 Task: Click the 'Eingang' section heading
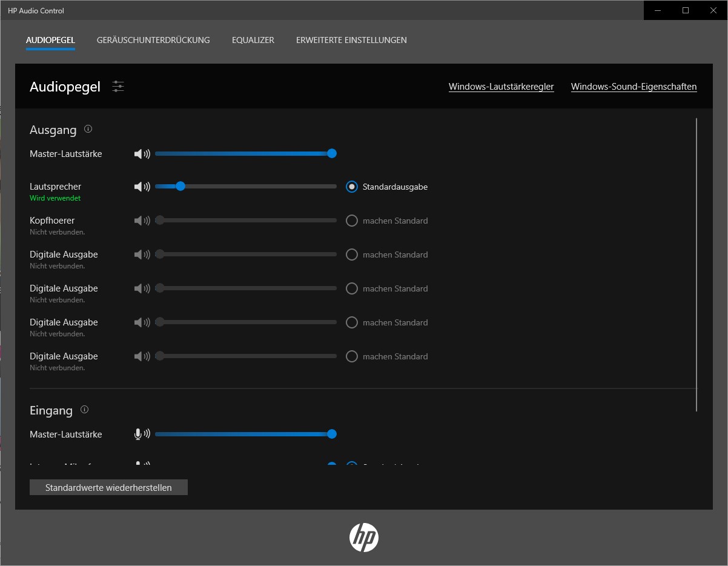click(x=51, y=410)
